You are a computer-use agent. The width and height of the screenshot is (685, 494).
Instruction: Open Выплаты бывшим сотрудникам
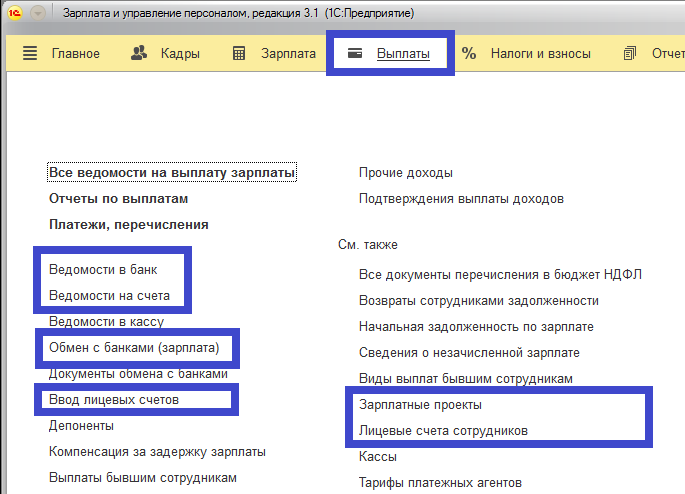pyautogui.click(x=142, y=477)
